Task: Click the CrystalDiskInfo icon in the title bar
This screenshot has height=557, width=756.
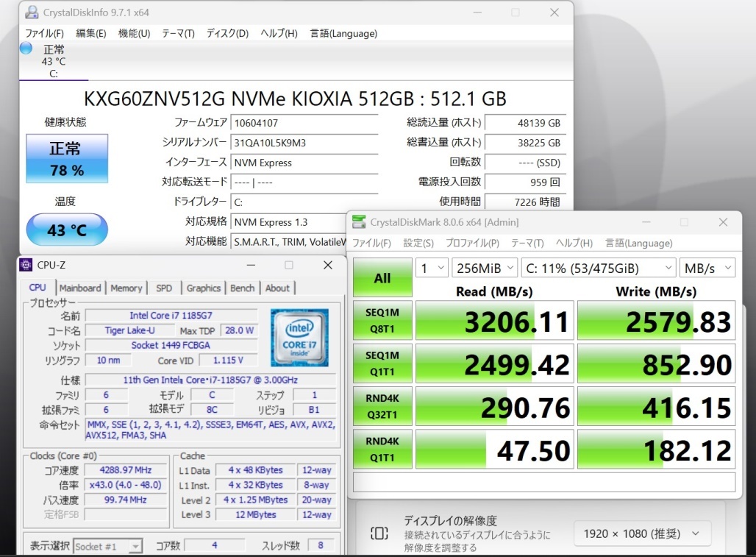Action: pos(31,13)
